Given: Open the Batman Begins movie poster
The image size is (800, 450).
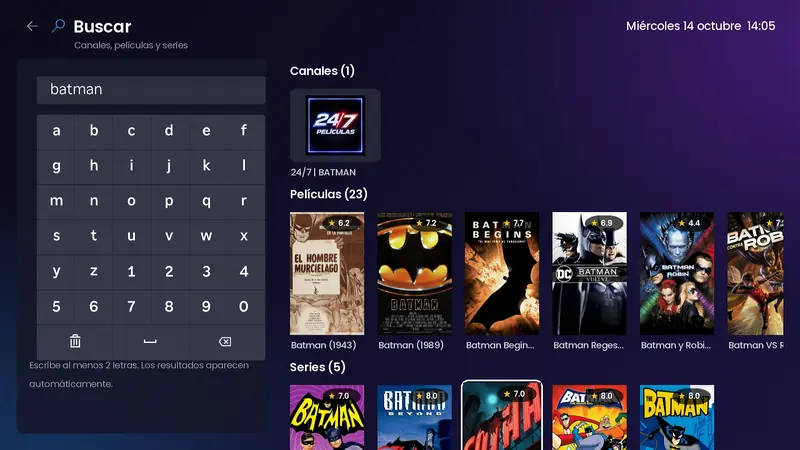Looking at the screenshot, I should [x=502, y=273].
